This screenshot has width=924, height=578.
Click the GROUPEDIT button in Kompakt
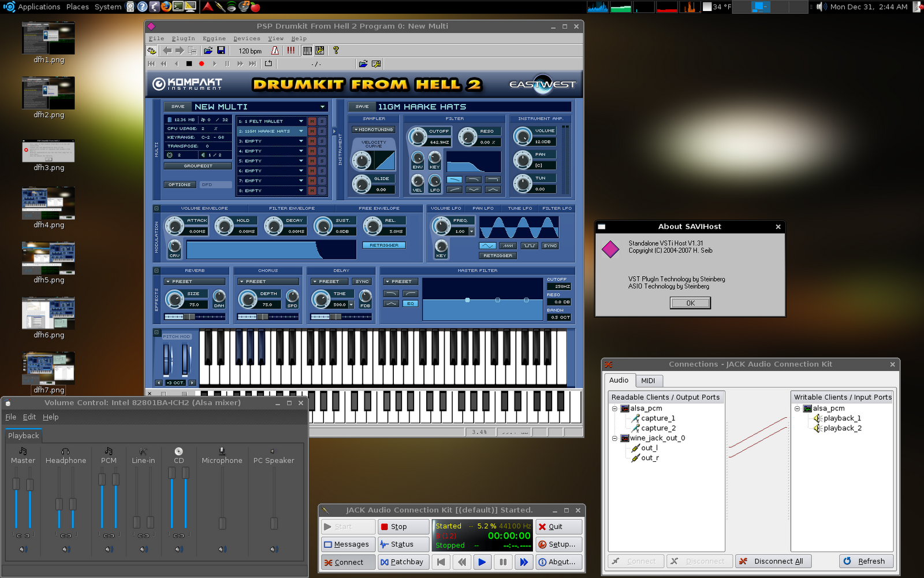(198, 166)
